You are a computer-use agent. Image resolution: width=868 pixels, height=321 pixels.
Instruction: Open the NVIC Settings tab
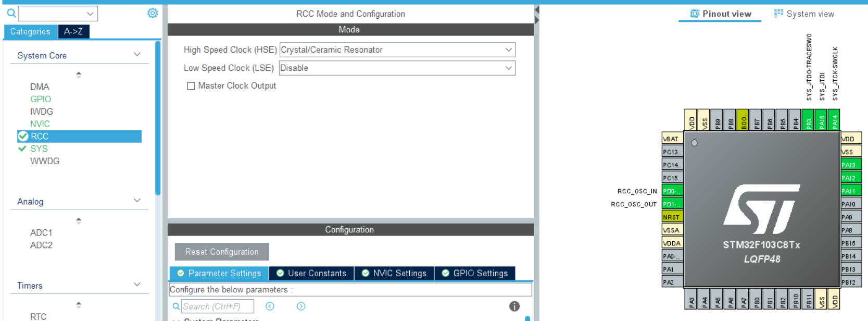click(x=394, y=273)
